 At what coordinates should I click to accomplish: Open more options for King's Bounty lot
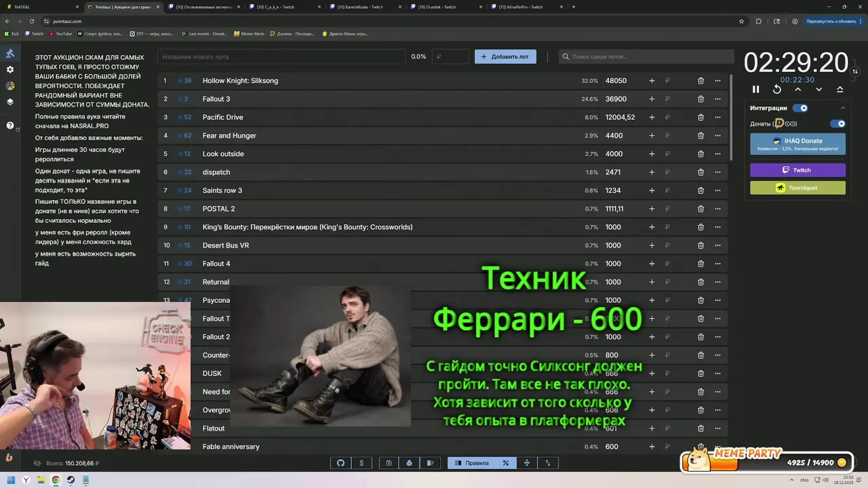pyautogui.click(x=717, y=227)
